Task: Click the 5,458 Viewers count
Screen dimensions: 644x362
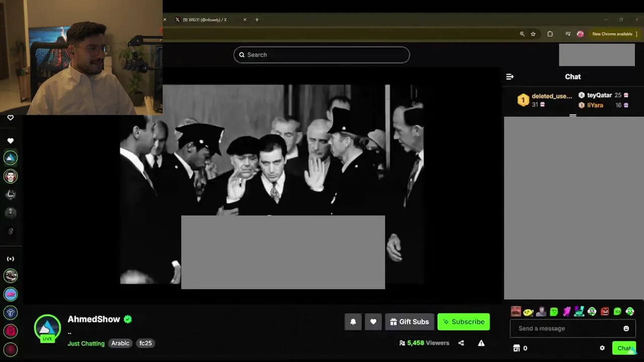Action: (x=424, y=343)
